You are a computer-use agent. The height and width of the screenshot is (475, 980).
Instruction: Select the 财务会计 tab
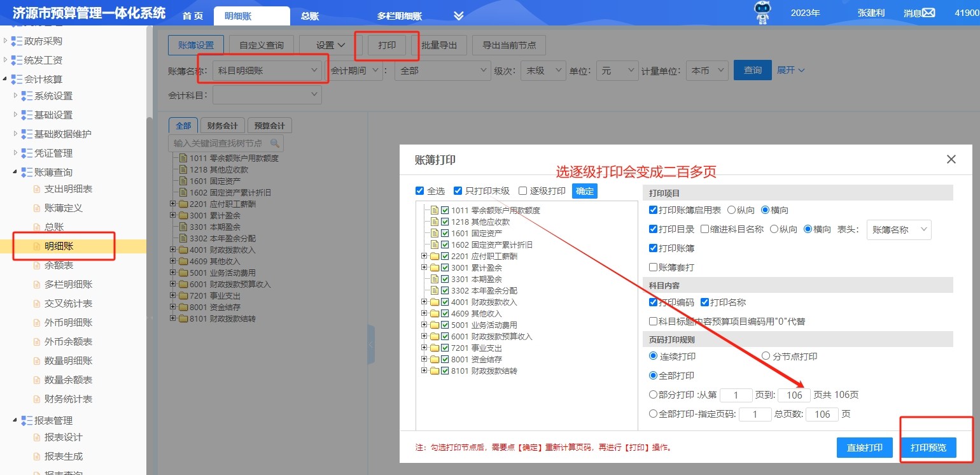(223, 125)
